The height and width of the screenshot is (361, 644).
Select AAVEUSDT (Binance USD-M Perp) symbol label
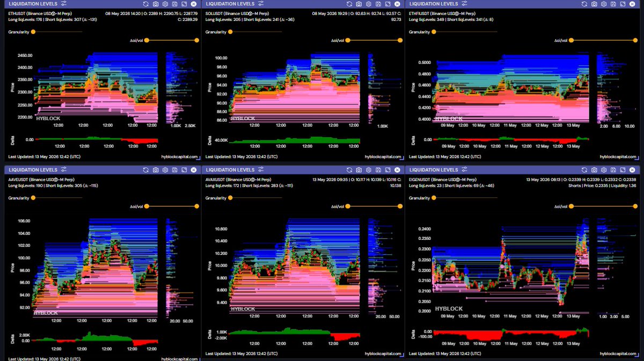41,179
